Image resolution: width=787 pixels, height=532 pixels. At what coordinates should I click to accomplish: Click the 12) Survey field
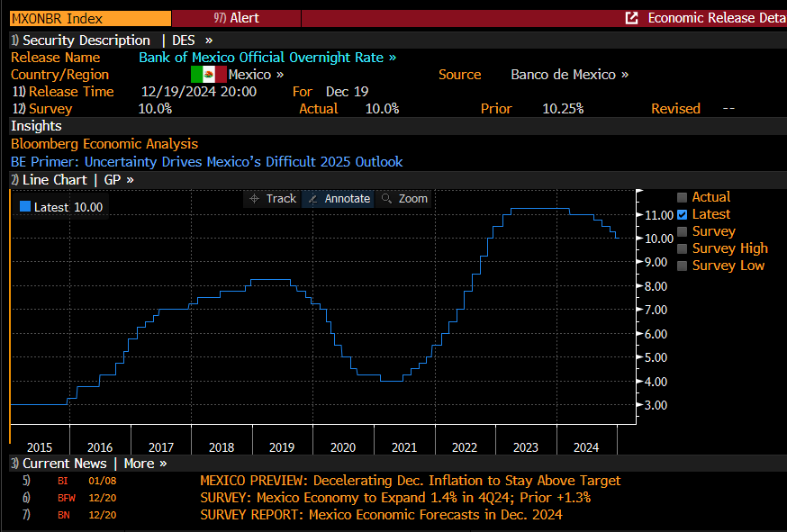[42, 109]
